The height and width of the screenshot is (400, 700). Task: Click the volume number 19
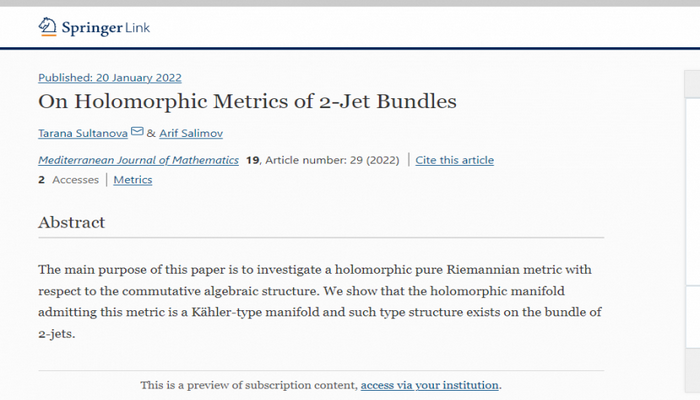pos(253,160)
